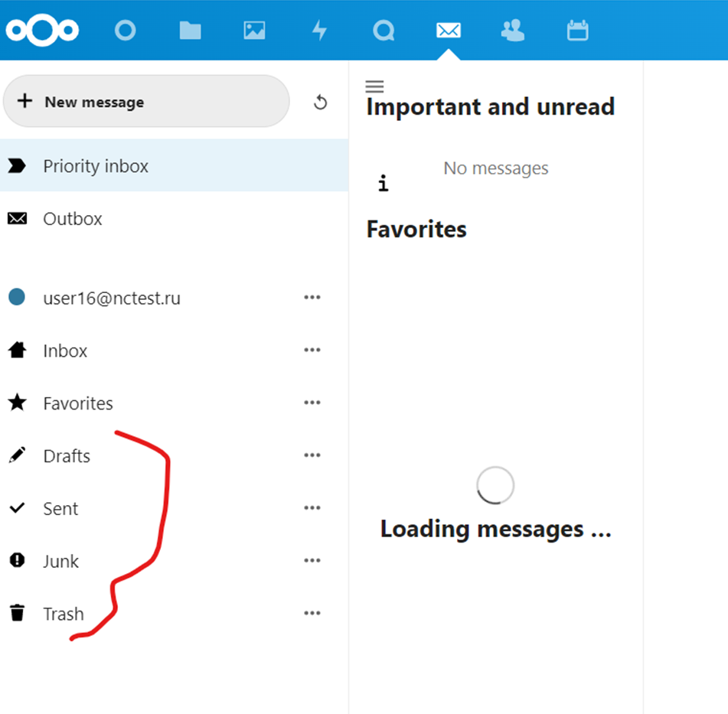Screen dimensions: 728x714
Task: Select the Favorites folder in the sidebar
Action: [78, 403]
